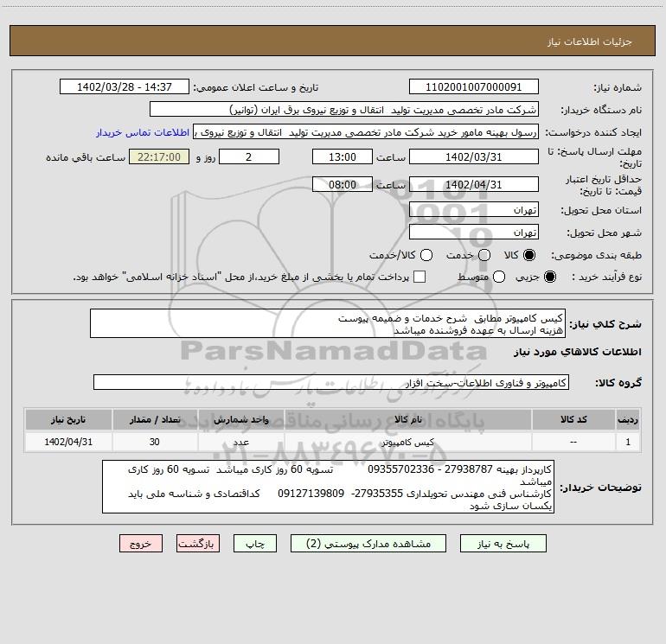Click the کد کالا column header
Screen dimensions: 666x644
(573, 419)
